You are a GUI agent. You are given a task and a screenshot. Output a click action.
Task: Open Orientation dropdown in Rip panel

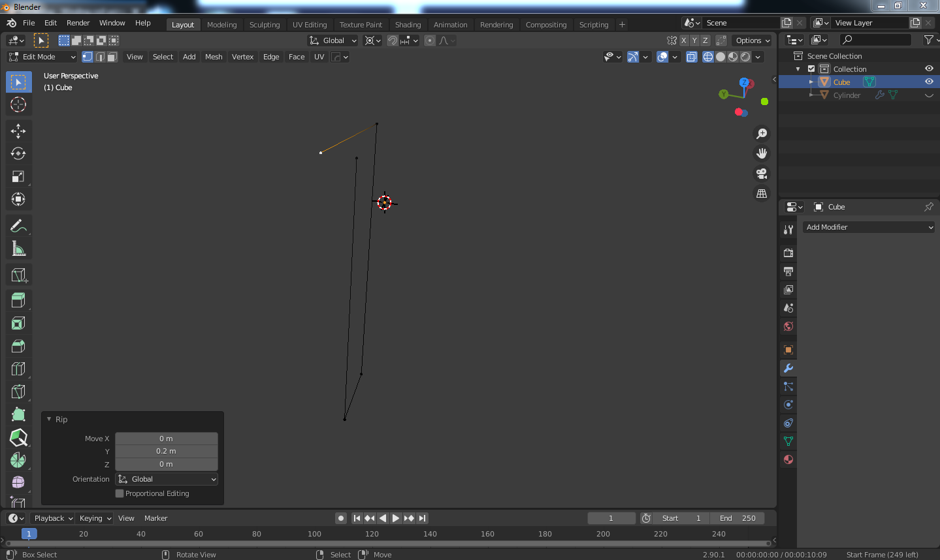click(x=167, y=479)
